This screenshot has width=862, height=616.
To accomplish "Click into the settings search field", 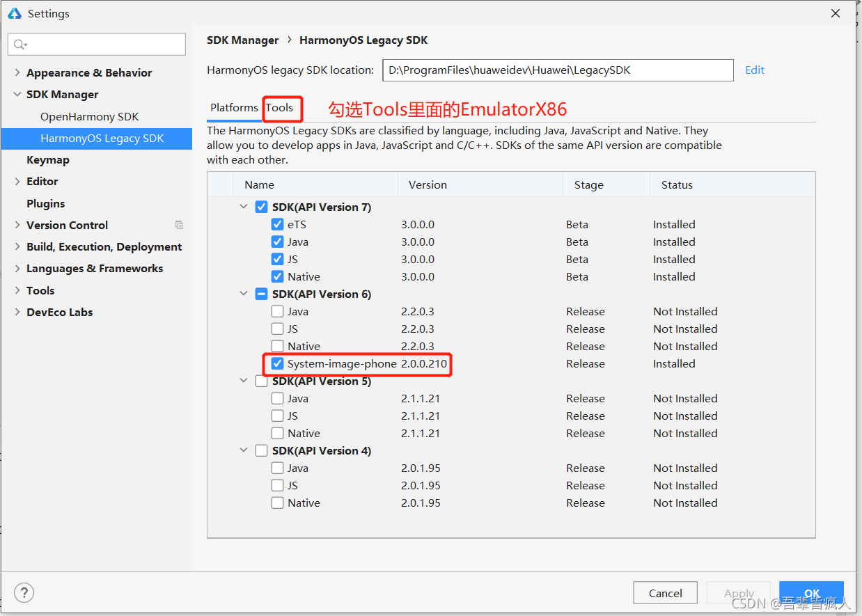I will (x=97, y=45).
